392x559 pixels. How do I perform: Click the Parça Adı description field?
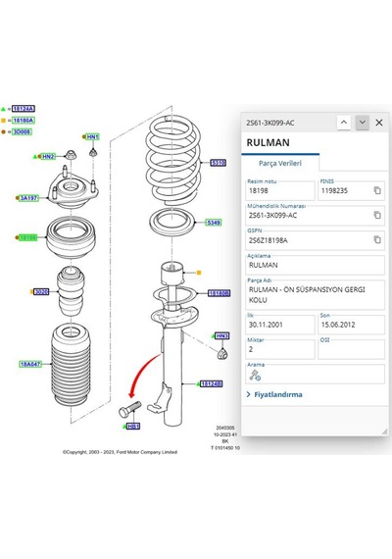pos(316,295)
